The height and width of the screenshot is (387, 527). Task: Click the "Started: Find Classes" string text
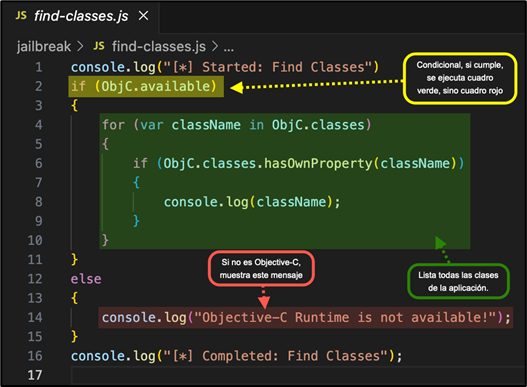[x=268, y=67]
